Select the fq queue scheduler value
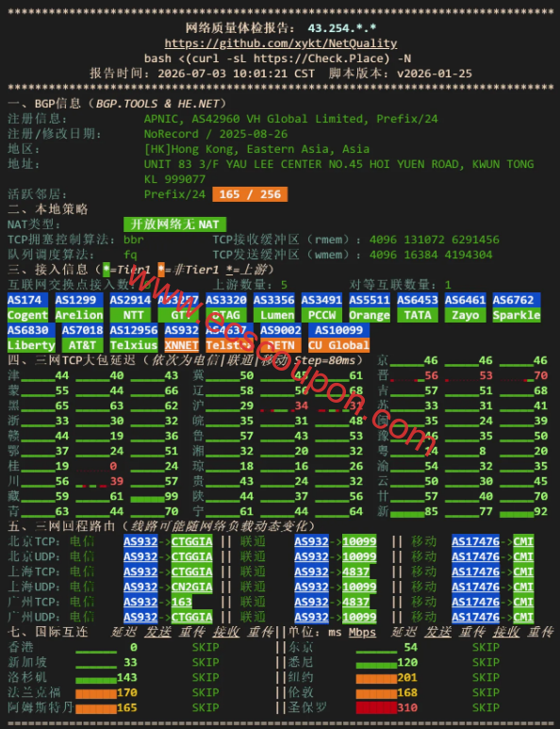The height and width of the screenshot is (729, 560). click(131, 255)
